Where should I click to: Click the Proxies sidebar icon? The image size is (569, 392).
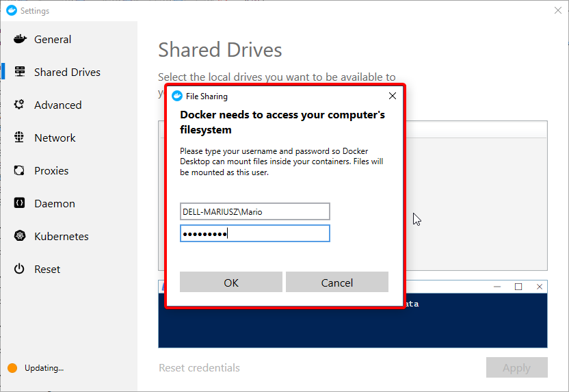[x=20, y=170]
